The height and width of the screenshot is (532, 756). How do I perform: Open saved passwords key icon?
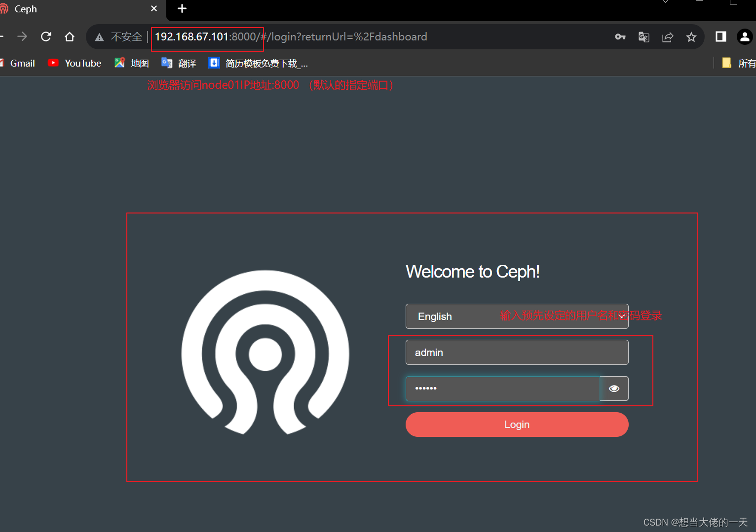tap(620, 36)
